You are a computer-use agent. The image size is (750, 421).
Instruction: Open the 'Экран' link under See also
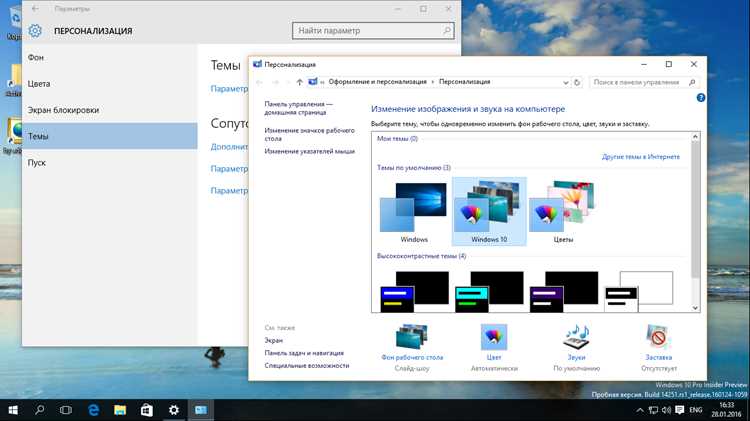tap(274, 340)
